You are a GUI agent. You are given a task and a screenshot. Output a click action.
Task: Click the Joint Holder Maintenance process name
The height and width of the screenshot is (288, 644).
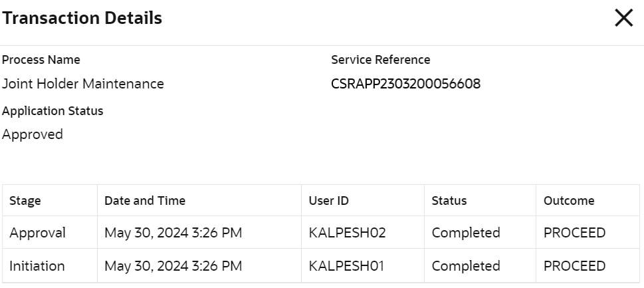(83, 84)
